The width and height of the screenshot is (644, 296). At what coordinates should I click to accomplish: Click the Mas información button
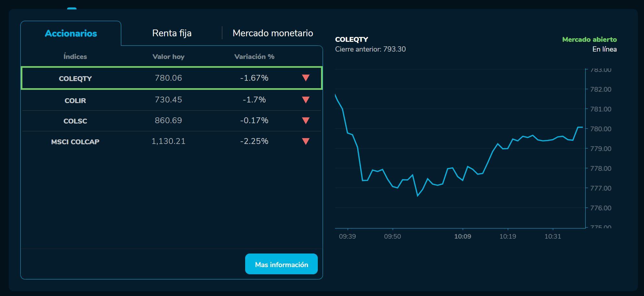(x=281, y=264)
